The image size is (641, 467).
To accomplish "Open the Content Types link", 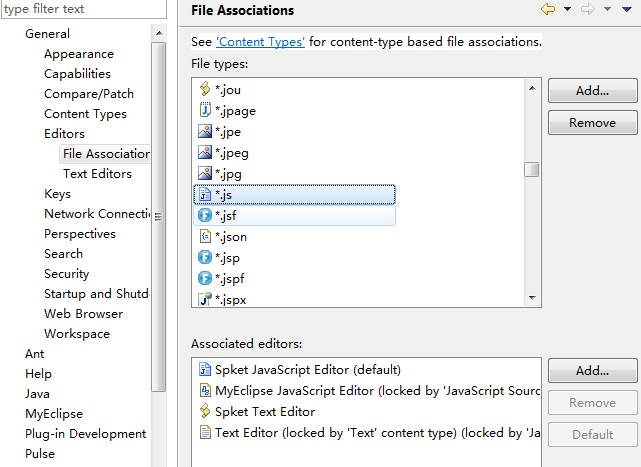I will [260, 42].
